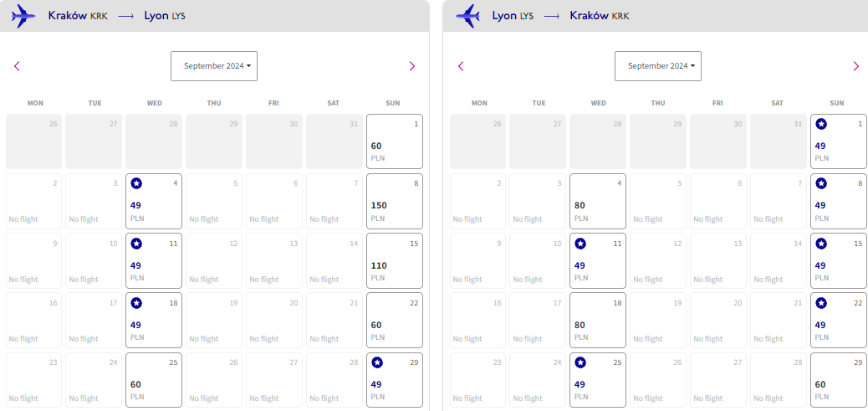
Task: Go to next month in Lyon–Kraków calendar
Action: [x=856, y=66]
